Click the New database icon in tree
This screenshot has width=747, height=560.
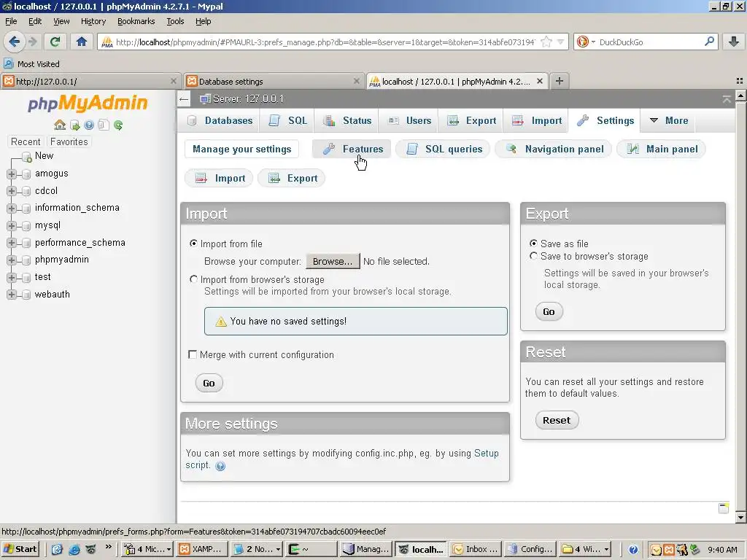pyautogui.click(x=27, y=157)
